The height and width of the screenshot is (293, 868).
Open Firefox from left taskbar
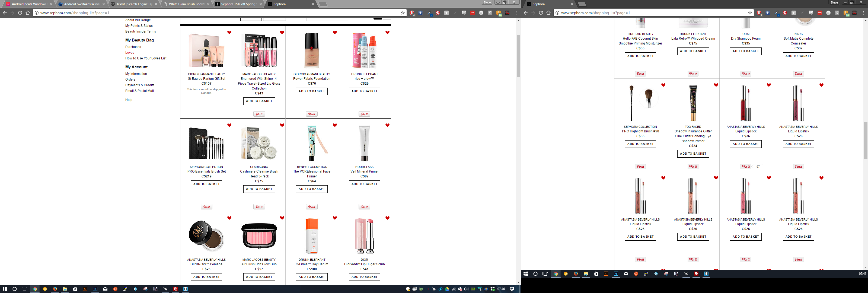coord(55,289)
